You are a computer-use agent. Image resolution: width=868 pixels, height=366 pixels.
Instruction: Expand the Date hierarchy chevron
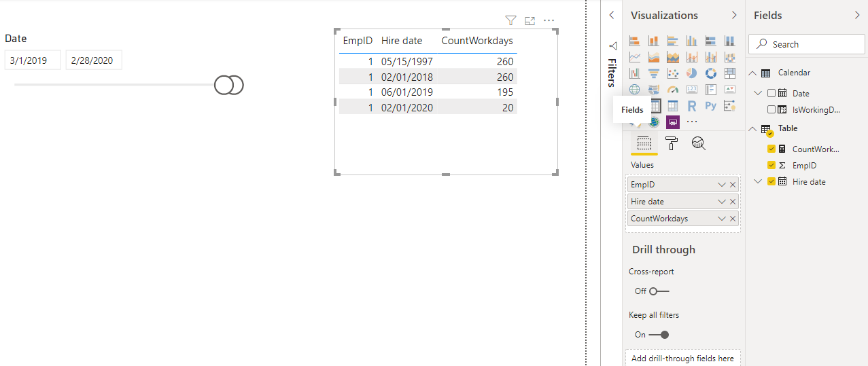click(x=759, y=93)
